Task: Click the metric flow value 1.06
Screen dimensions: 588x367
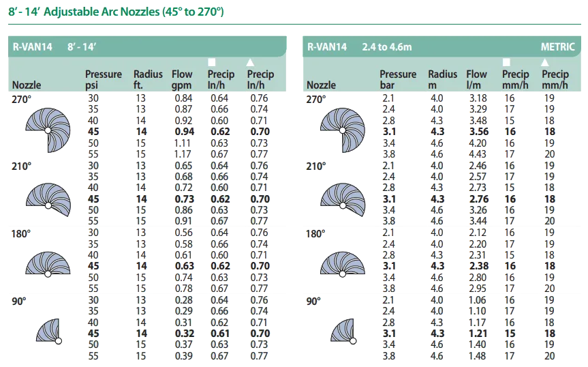Action: coord(478,300)
